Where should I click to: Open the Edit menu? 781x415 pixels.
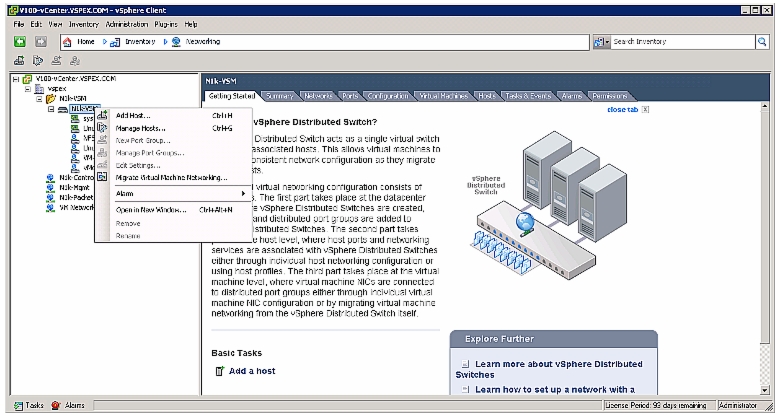pyautogui.click(x=36, y=24)
